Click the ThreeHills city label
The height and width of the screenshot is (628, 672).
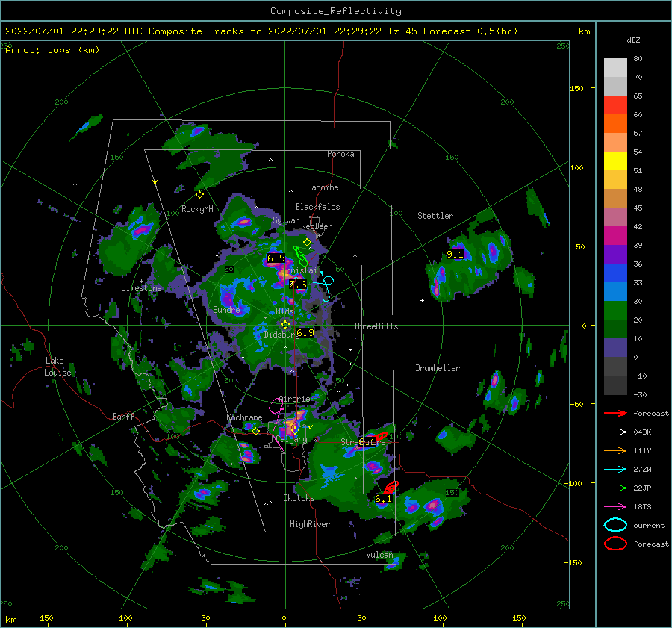[x=376, y=326]
